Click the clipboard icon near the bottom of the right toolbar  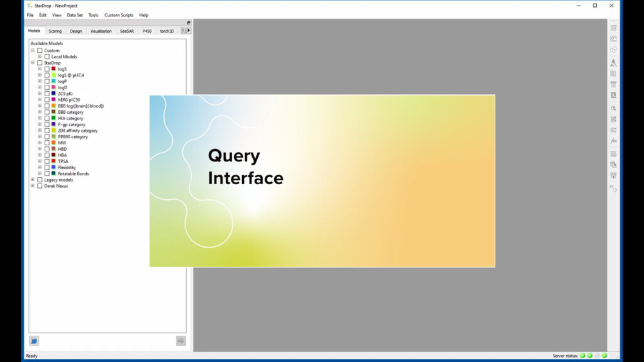pyautogui.click(x=613, y=164)
